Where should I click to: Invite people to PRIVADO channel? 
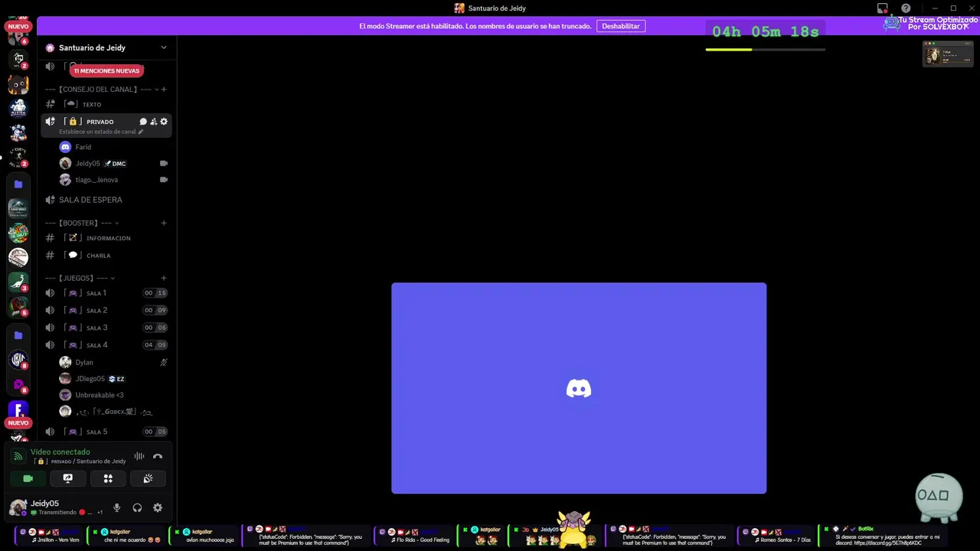153,122
